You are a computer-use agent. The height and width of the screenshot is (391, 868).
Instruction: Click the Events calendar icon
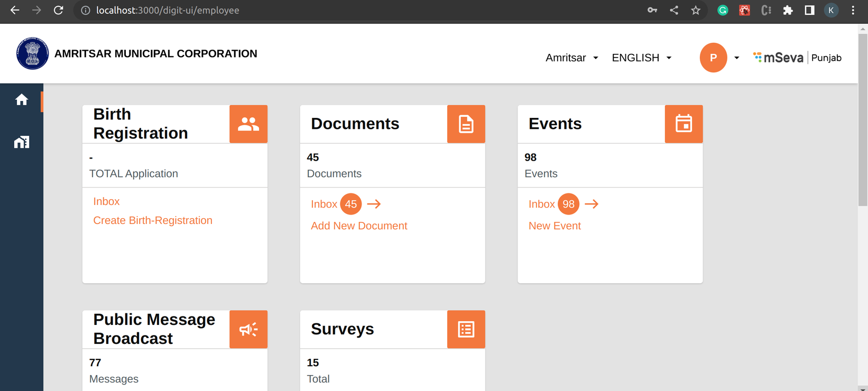pyautogui.click(x=684, y=124)
